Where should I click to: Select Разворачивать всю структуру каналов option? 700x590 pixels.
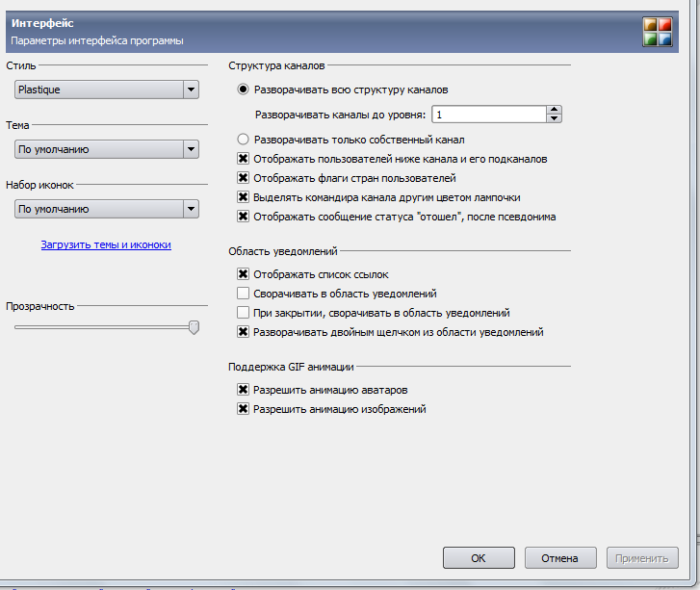244,90
